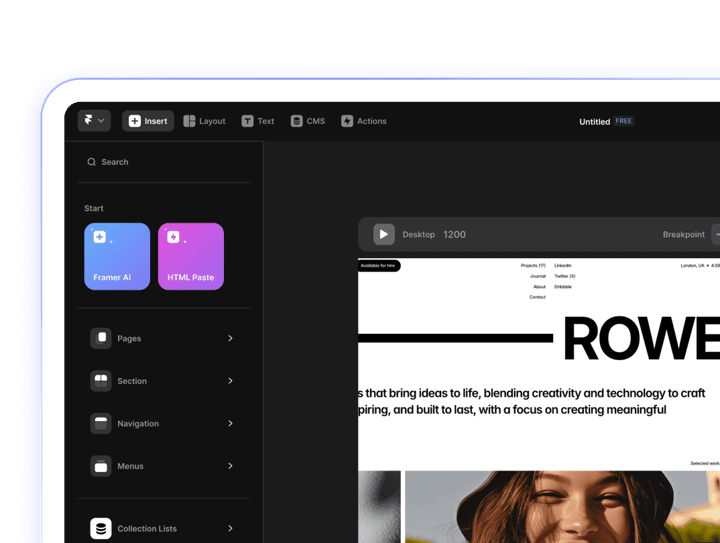
Task: Click the Desktop breakpoint label
Action: click(x=418, y=235)
